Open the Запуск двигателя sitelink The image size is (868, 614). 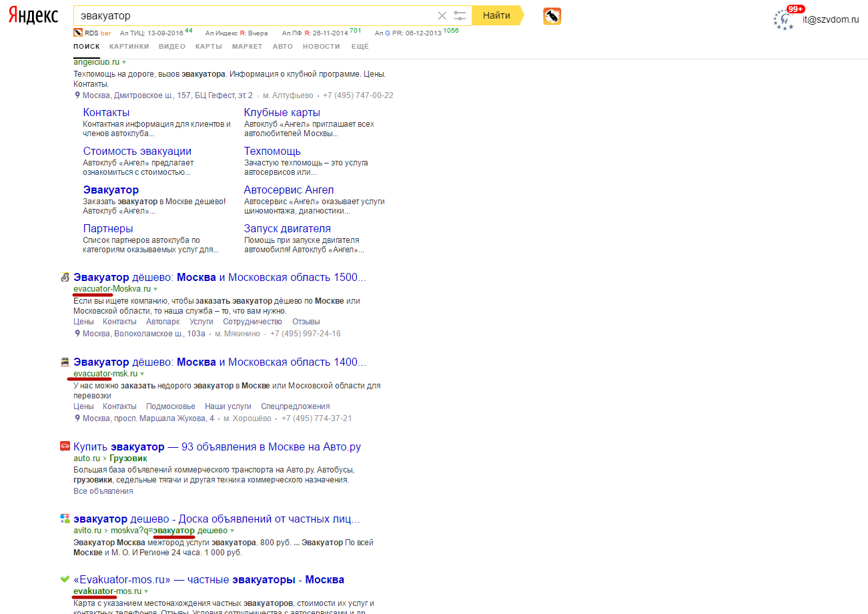click(287, 229)
